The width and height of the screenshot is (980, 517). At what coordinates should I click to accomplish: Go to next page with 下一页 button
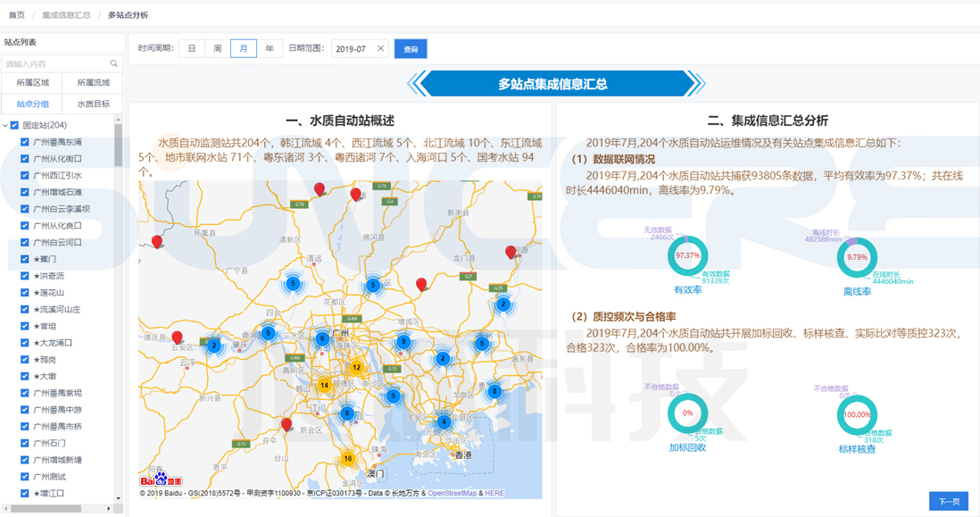(x=948, y=501)
